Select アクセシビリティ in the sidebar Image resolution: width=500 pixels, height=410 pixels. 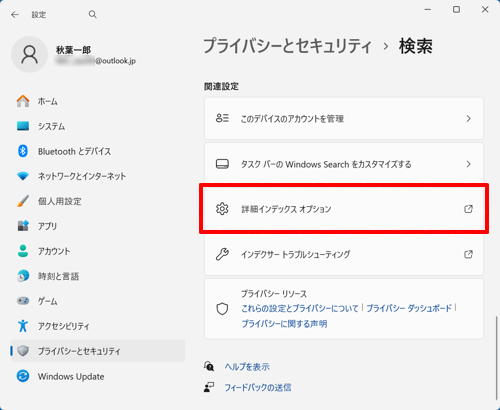98,326
